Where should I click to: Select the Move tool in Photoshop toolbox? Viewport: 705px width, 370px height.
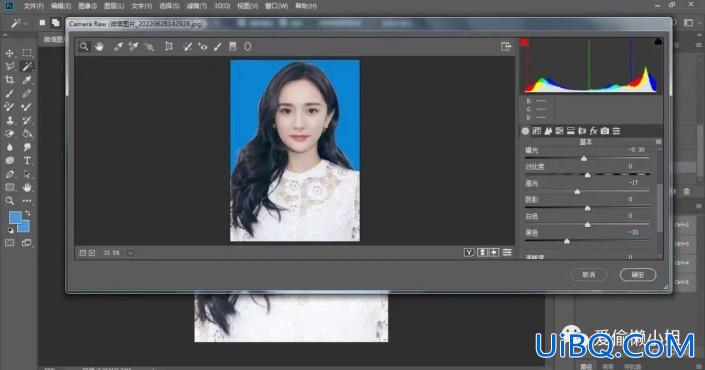[x=9, y=53]
